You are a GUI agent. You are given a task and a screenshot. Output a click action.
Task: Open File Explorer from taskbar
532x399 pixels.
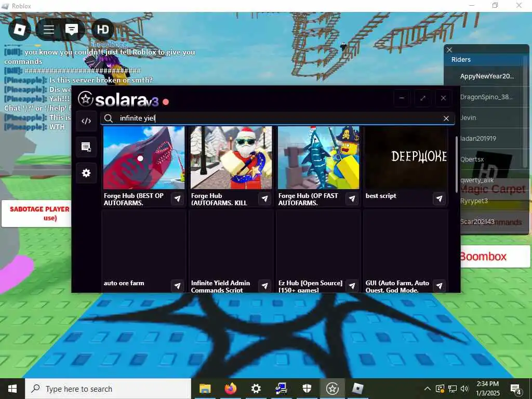205,389
